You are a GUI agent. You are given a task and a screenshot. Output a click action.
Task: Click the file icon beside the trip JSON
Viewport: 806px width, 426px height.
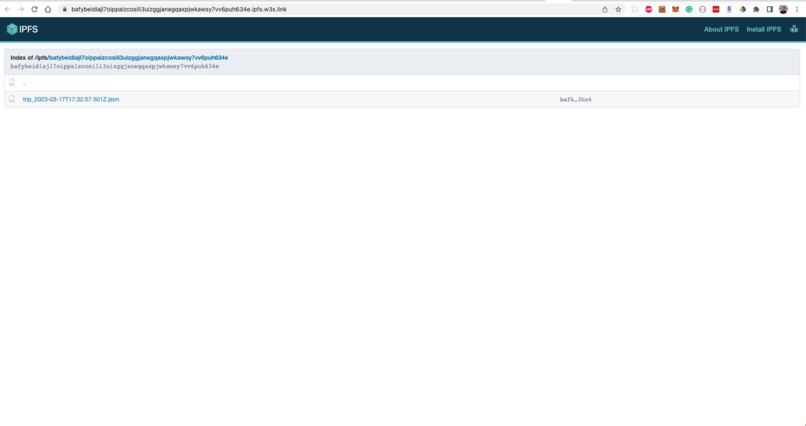pyautogui.click(x=12, y=98)
